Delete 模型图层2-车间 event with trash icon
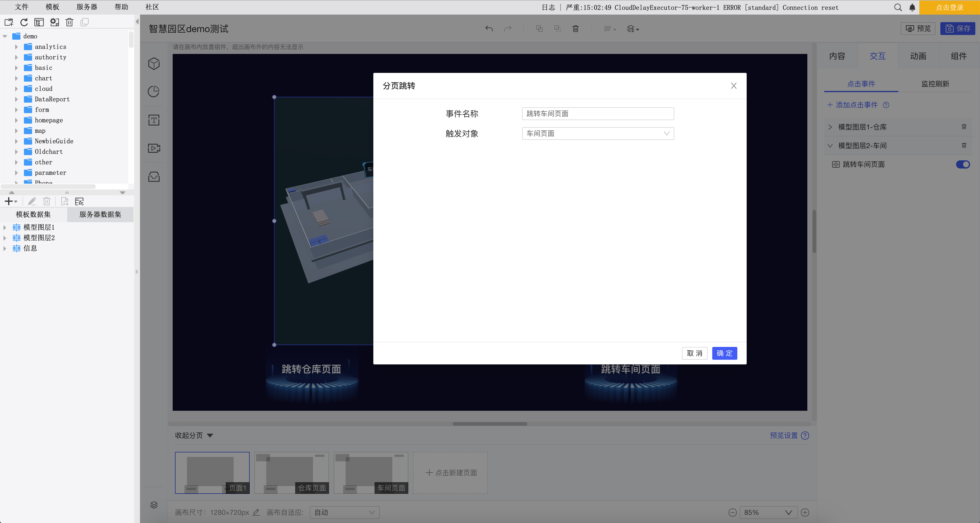Image resolution: width=980 pixels, height=523 pixels. tap(964, 145)
